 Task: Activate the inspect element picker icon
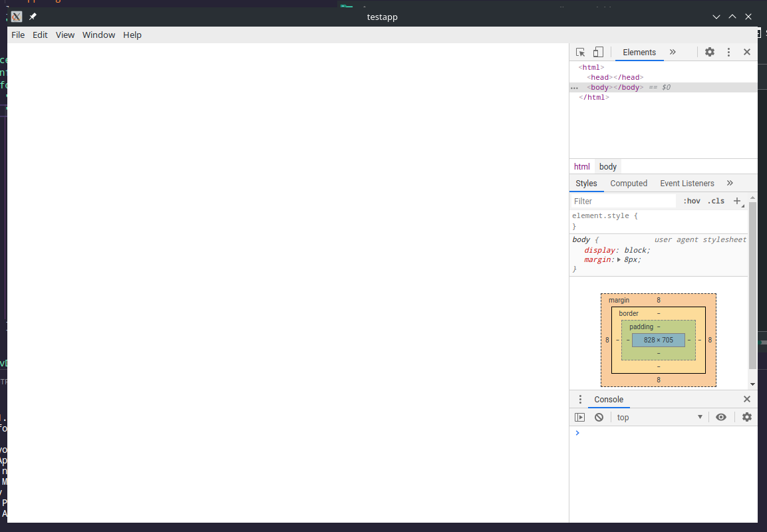pyautogui.click(x=581, y=53)
